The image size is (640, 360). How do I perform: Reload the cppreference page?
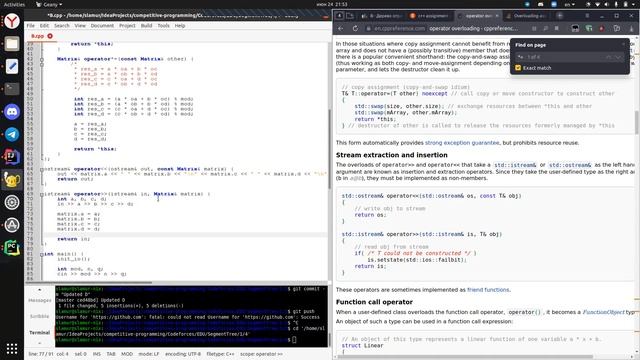click(x=355, y=29)
